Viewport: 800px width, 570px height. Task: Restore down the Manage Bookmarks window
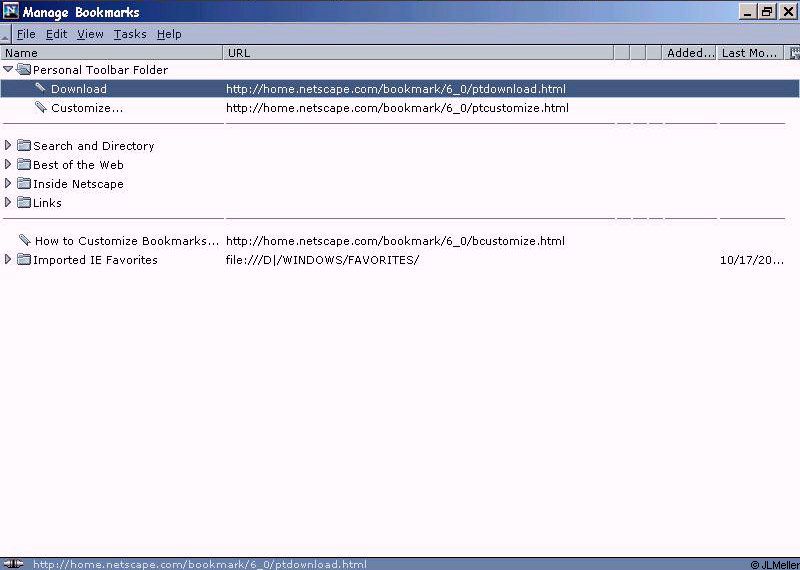tap(767, 11)
